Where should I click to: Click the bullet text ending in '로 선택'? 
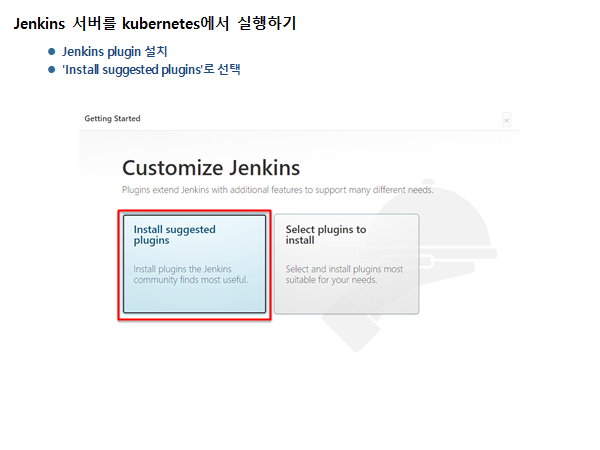[x=151, y=70]
